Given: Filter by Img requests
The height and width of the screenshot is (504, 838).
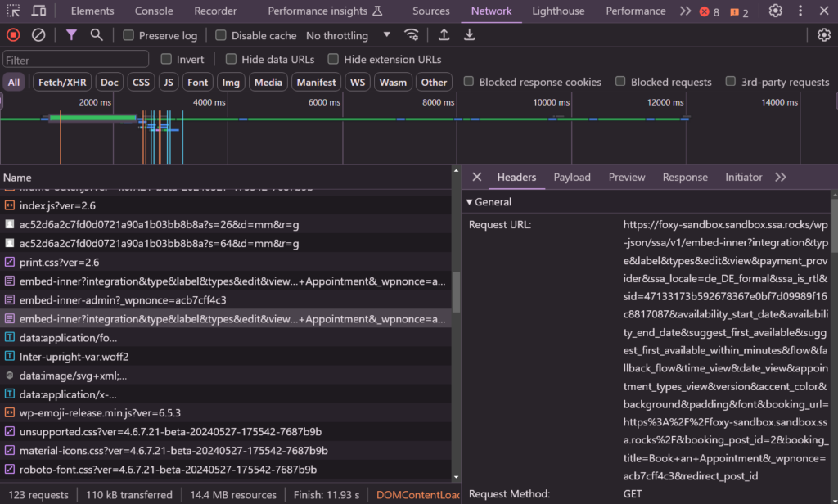Looking at the screenshot, I should 230,83.
